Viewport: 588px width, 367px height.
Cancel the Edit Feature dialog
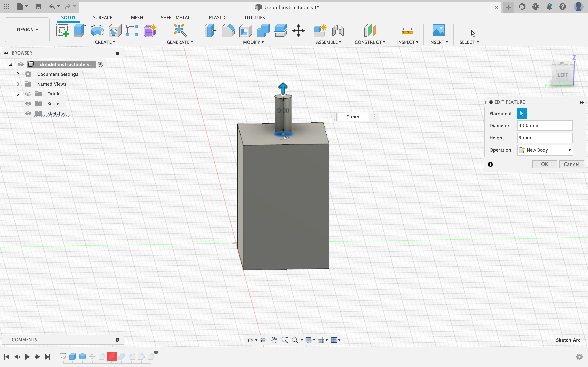coord(571,164)
